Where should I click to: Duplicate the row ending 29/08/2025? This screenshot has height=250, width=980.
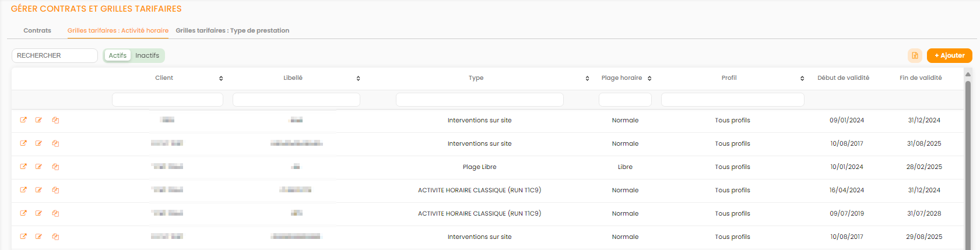(x=55, y=237)
